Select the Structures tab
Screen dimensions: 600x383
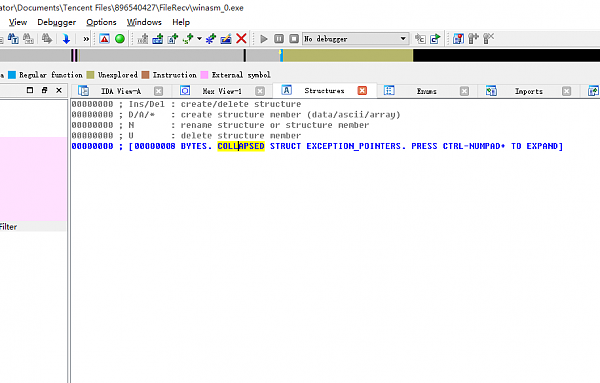324,91
